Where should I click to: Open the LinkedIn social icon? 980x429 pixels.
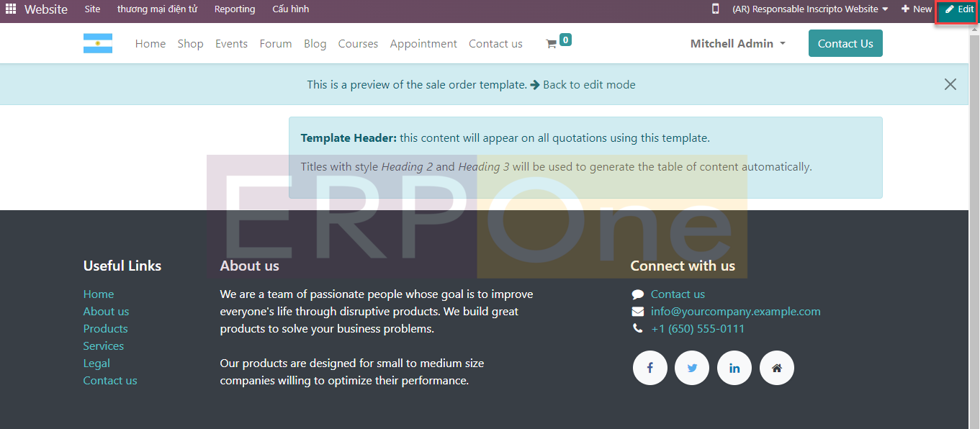[734, 368]
